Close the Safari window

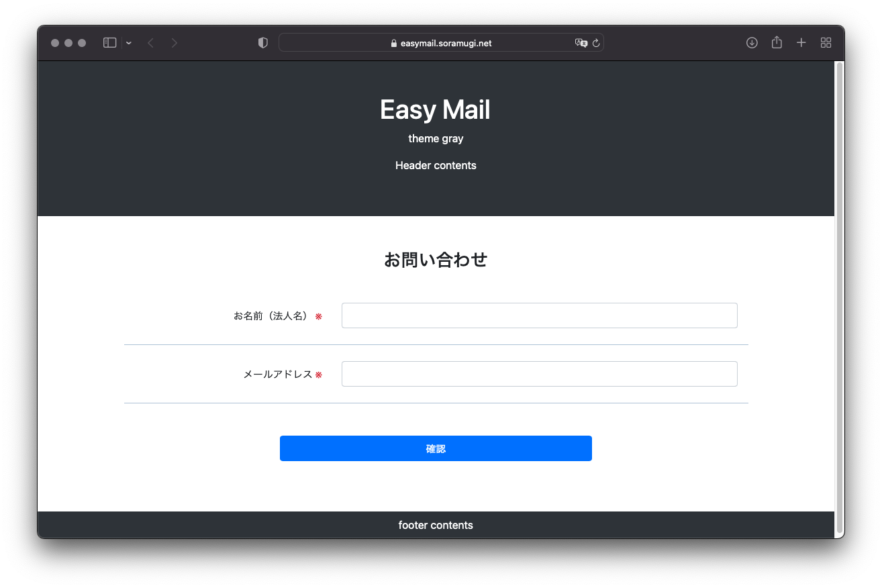pyautogui.click(x=55, y=43)
